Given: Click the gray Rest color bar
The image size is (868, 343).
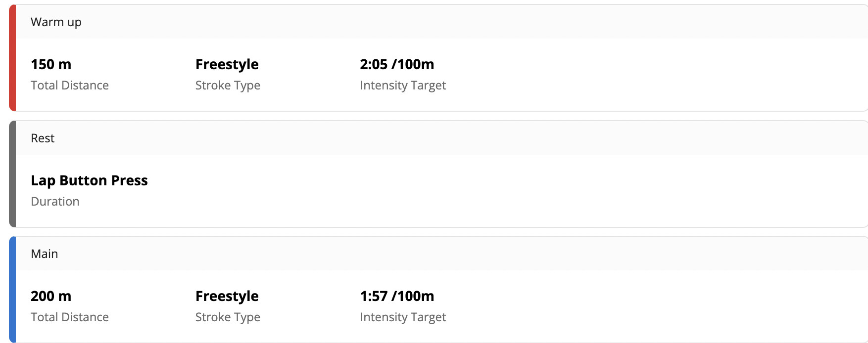Looking at the screenshot, I should pos(13,174).
